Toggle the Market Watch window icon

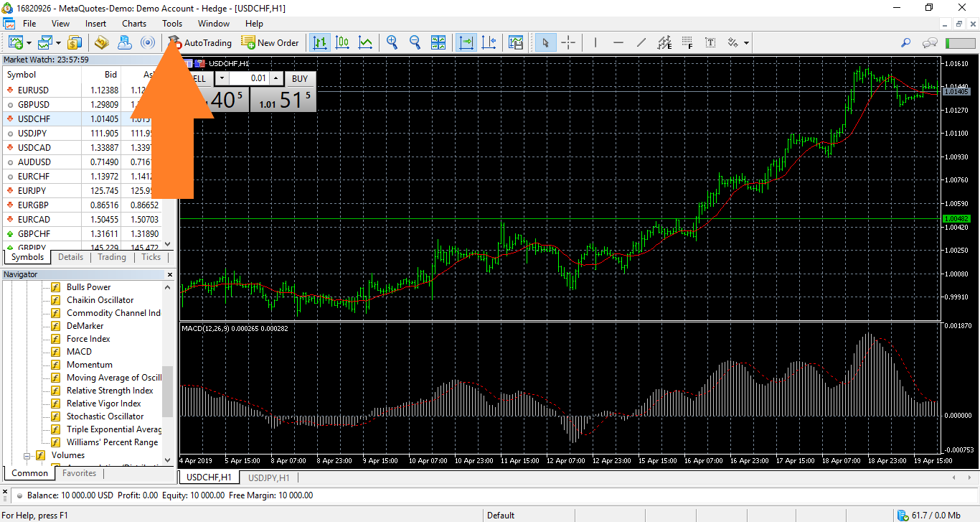coord(75,42)
